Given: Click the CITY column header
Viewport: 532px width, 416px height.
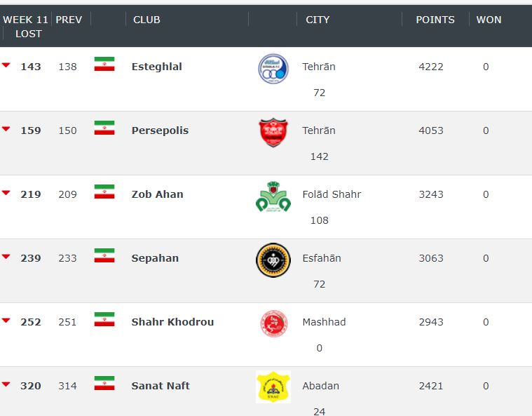Looking at the screenshot, I should pos(318,20).
